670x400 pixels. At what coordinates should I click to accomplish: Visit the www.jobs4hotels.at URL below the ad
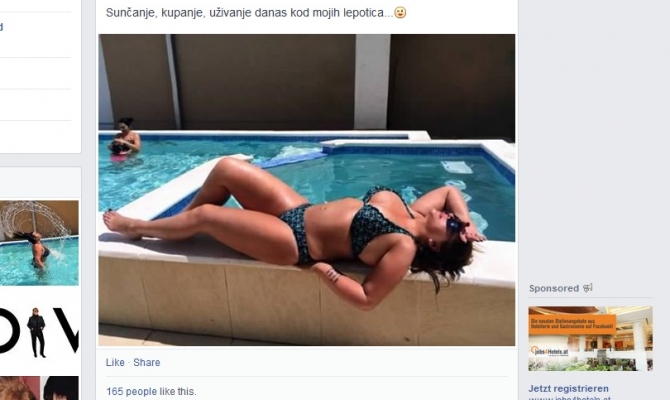pos(570,398)
